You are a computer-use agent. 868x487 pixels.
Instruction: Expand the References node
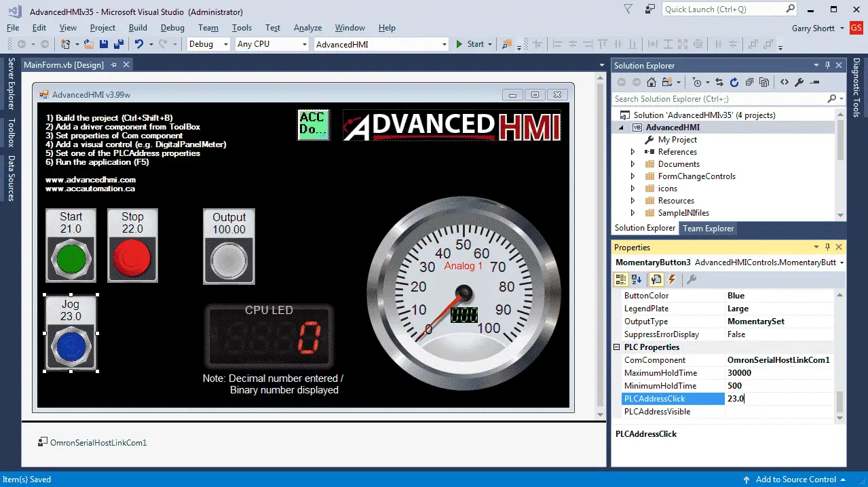pyautogui.click(x=633, y=152)
